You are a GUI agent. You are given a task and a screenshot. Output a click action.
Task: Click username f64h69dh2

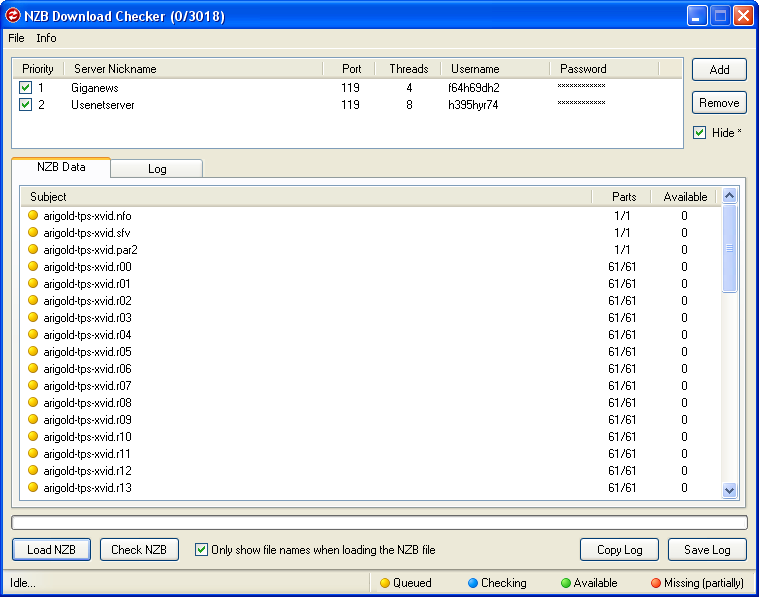[473, 88]
